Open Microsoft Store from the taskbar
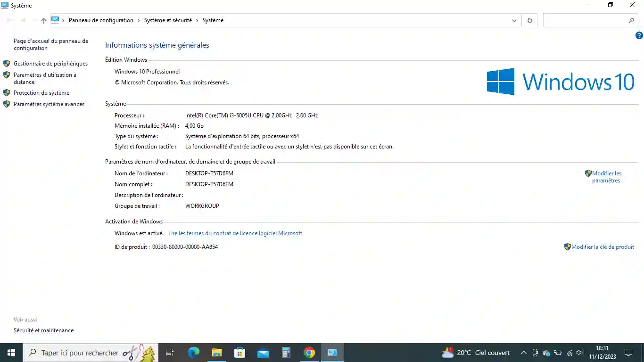644x362 pixels. [x=239, y=353]
